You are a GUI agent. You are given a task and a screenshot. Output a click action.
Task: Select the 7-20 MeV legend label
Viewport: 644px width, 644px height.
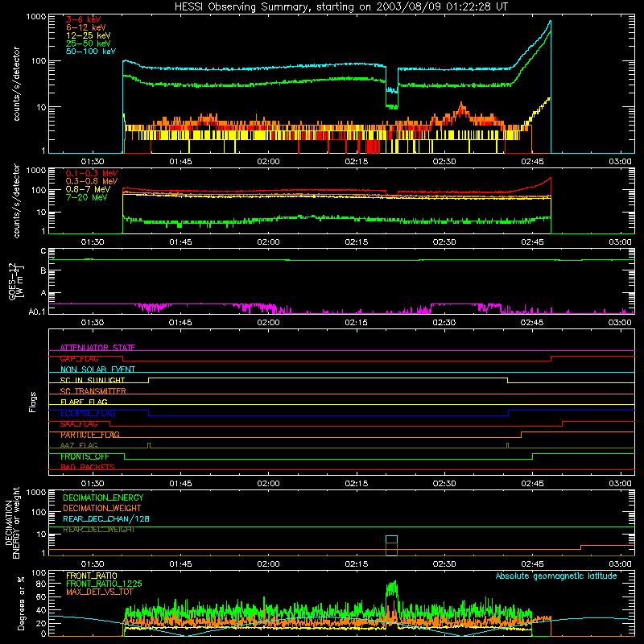click(x=87, y=197)
